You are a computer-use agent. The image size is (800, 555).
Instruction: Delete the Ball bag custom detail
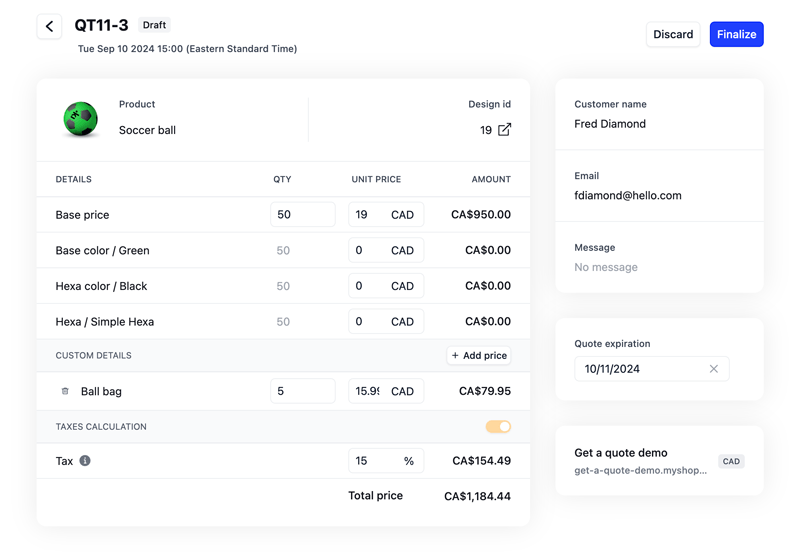(x=65, y=392)
